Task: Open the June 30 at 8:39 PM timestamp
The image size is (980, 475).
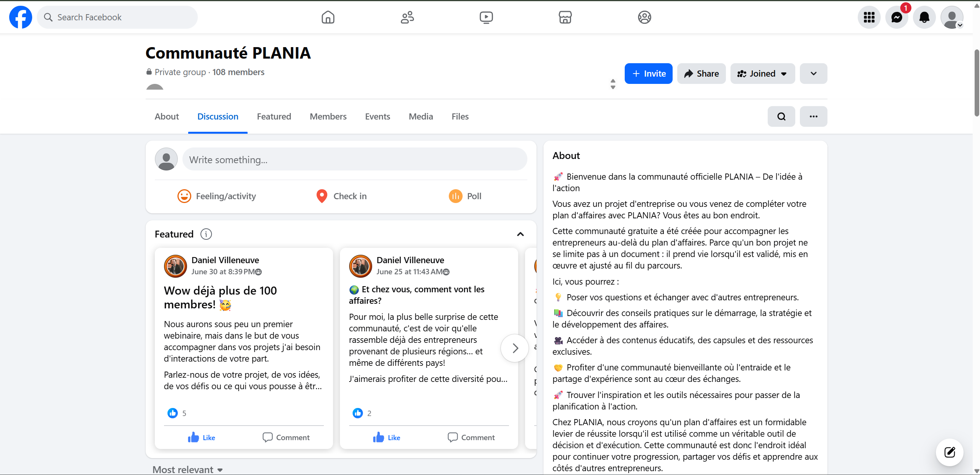Action: 223,272
